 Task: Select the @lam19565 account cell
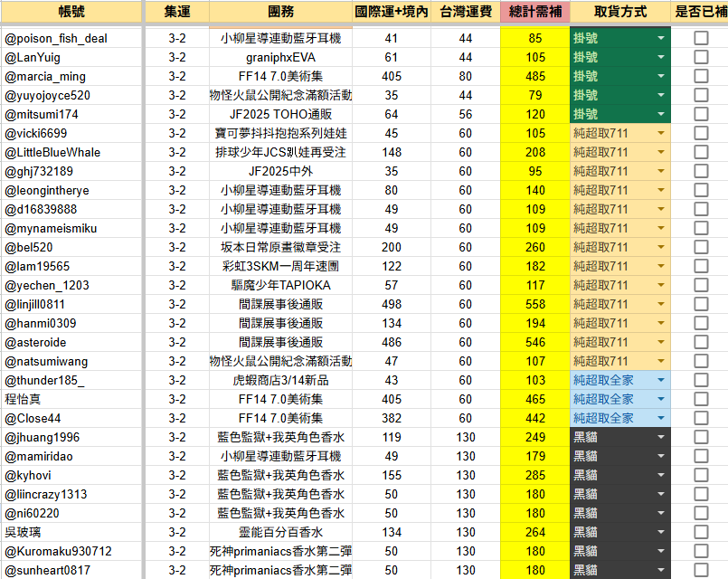tap(71, 266)
